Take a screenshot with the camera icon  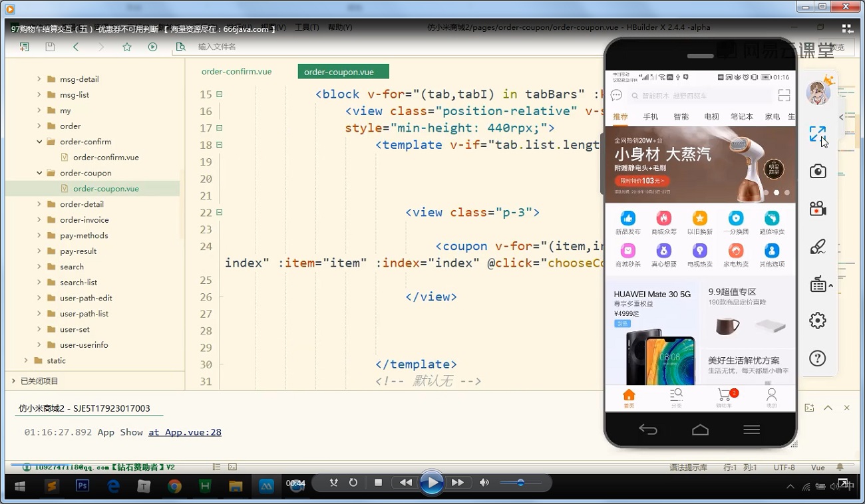pos(818,172)
